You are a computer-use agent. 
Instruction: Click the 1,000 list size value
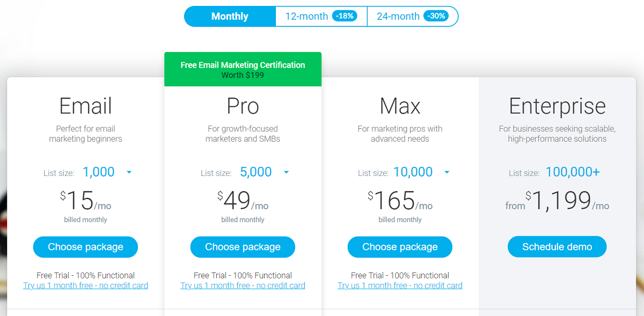pyautogui.click(x=99, y=172)
